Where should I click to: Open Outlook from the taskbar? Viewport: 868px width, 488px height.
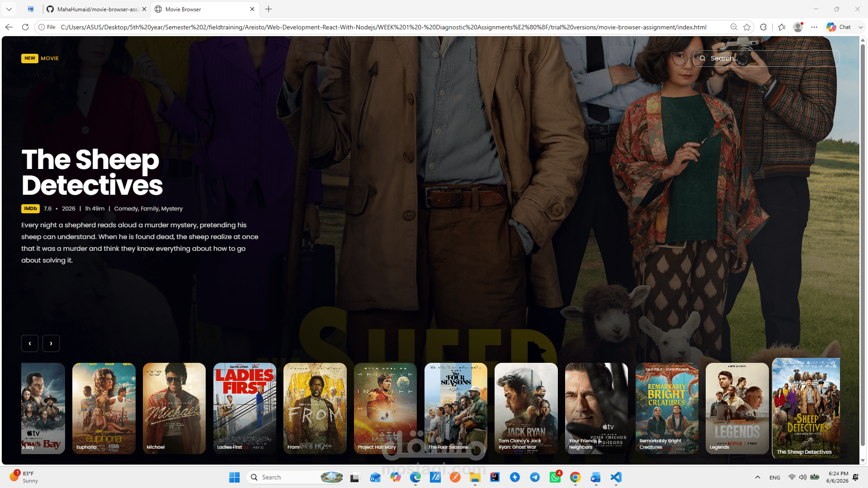click(375, 477)
